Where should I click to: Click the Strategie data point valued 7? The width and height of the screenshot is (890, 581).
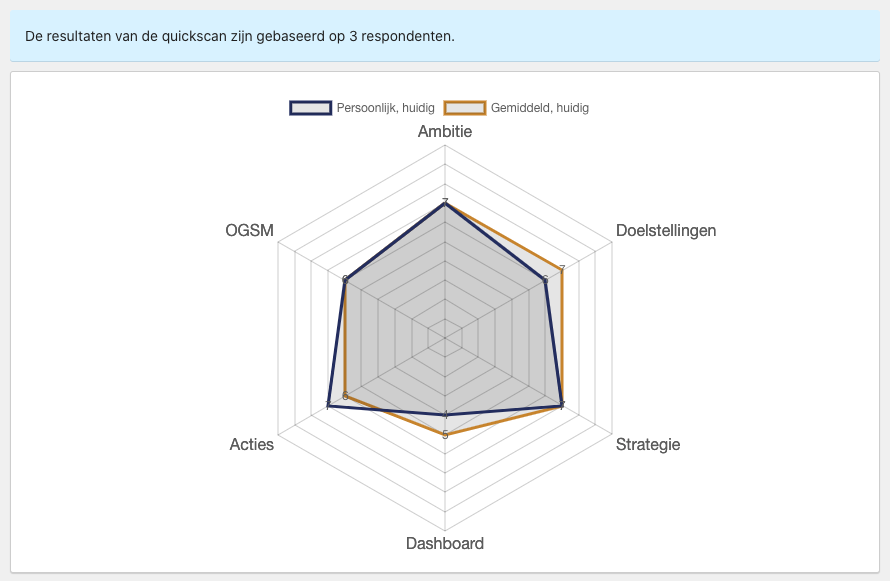point(562,405)
